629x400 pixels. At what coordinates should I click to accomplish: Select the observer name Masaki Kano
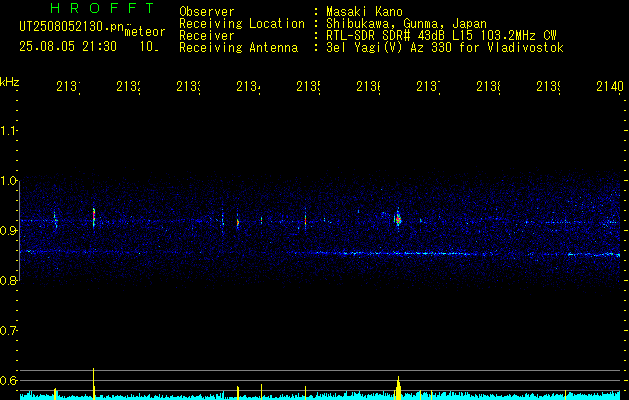(x=364, y=12)
